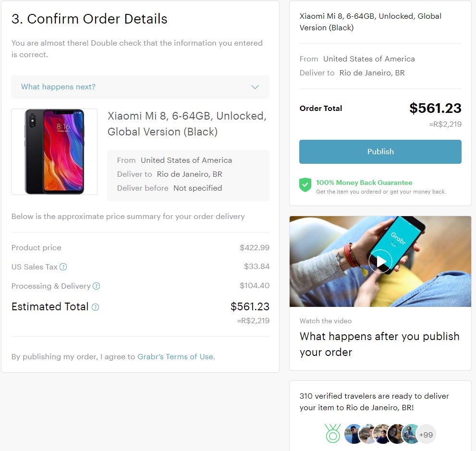
Task: Click the +99 travelers avatar bubble
Action: 426,434
